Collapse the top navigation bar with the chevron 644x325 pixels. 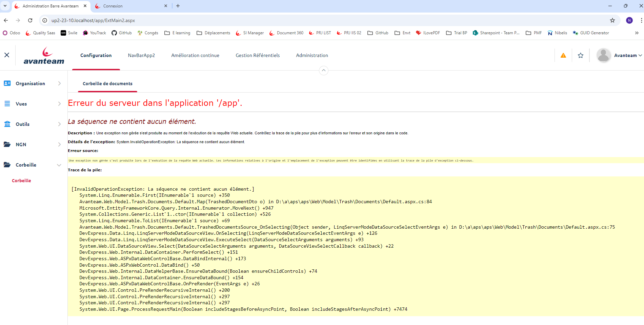click(x=324, y=71)
